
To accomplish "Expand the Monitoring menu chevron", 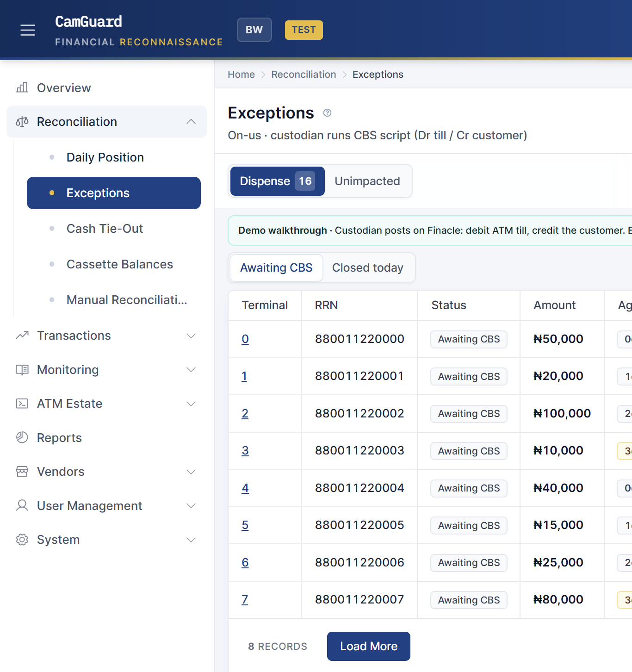I will pos(191,369).
